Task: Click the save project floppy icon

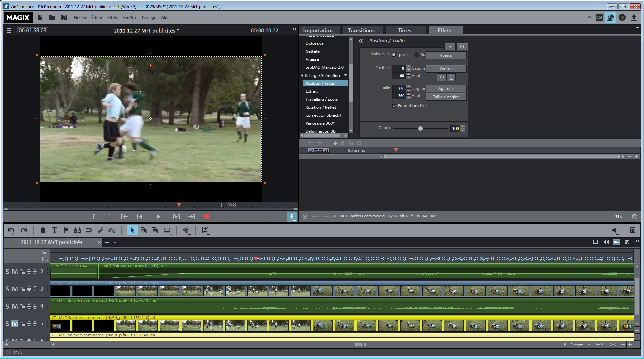Action: [x=64, y=17]
